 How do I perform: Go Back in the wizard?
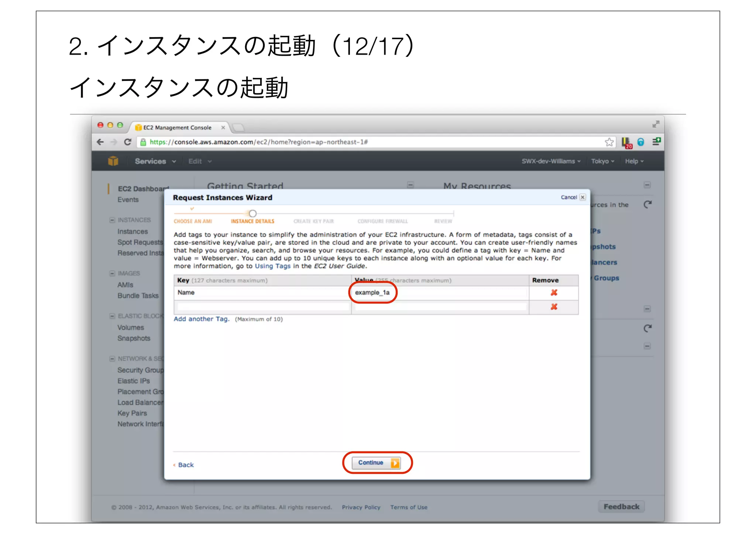click(185, 465)
